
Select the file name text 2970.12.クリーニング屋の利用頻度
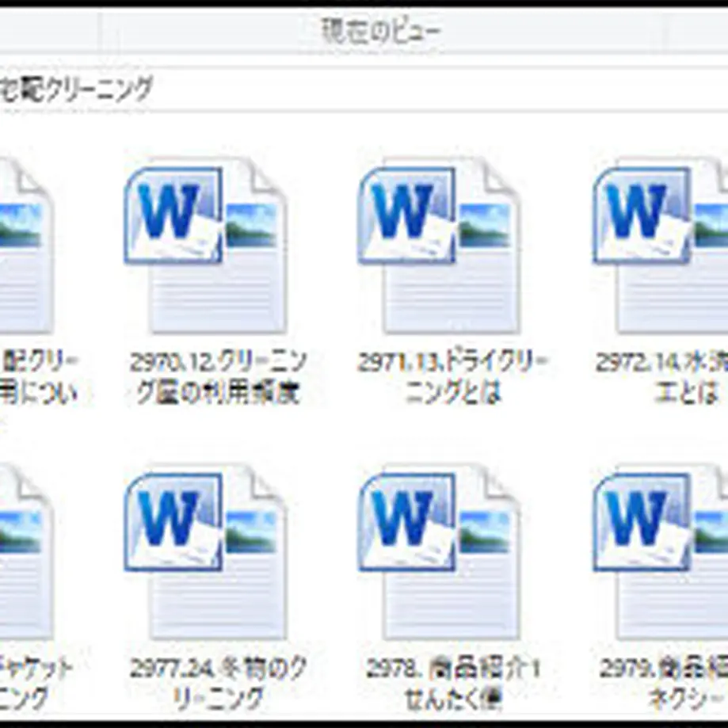point(218,377)
